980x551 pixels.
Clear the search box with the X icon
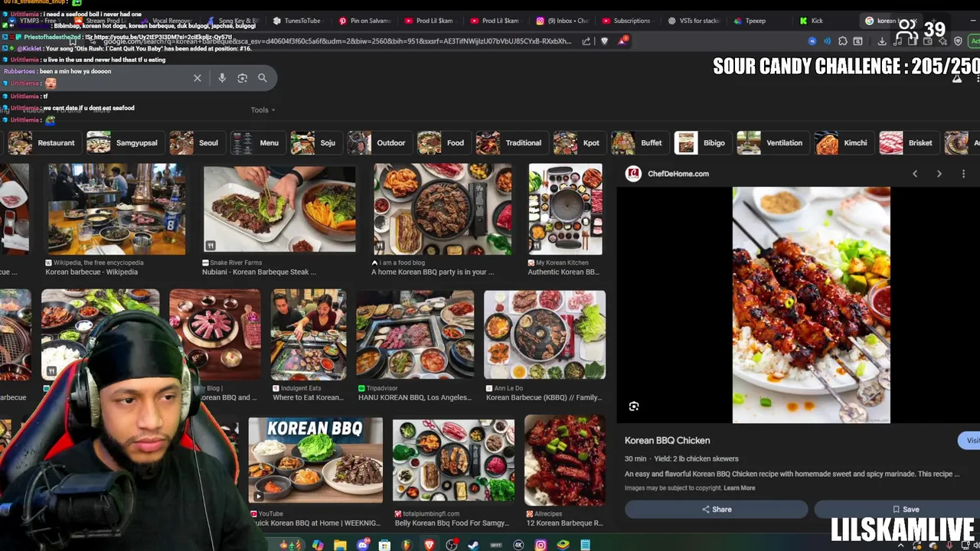point(198,78)
